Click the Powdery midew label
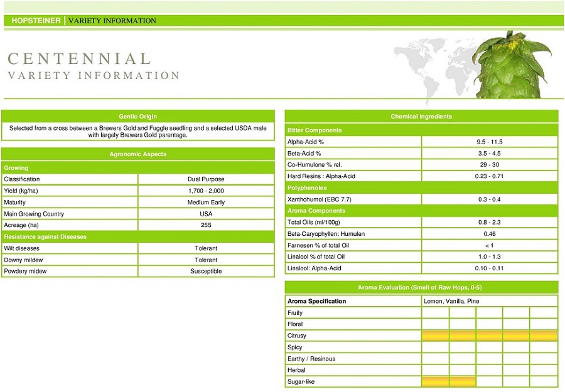 coord(25,271)
